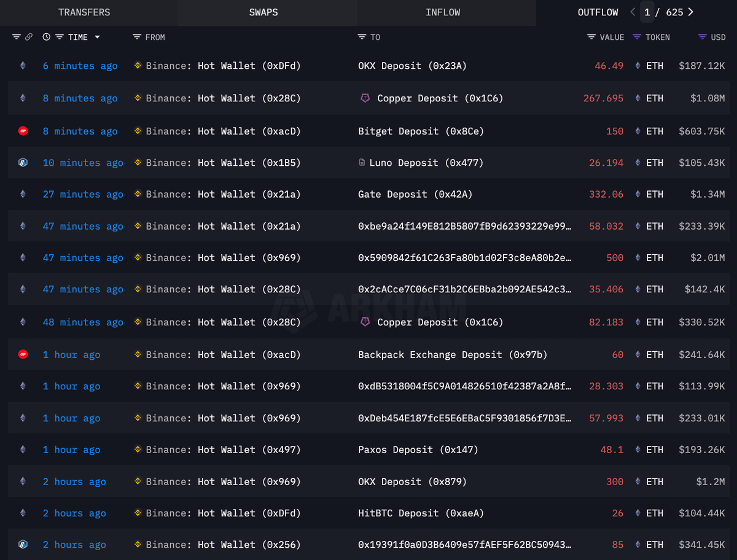737x560 pixels.
Task: Open Bitget Deposit (0x8Ce) address
Action: tap(421, 131)
